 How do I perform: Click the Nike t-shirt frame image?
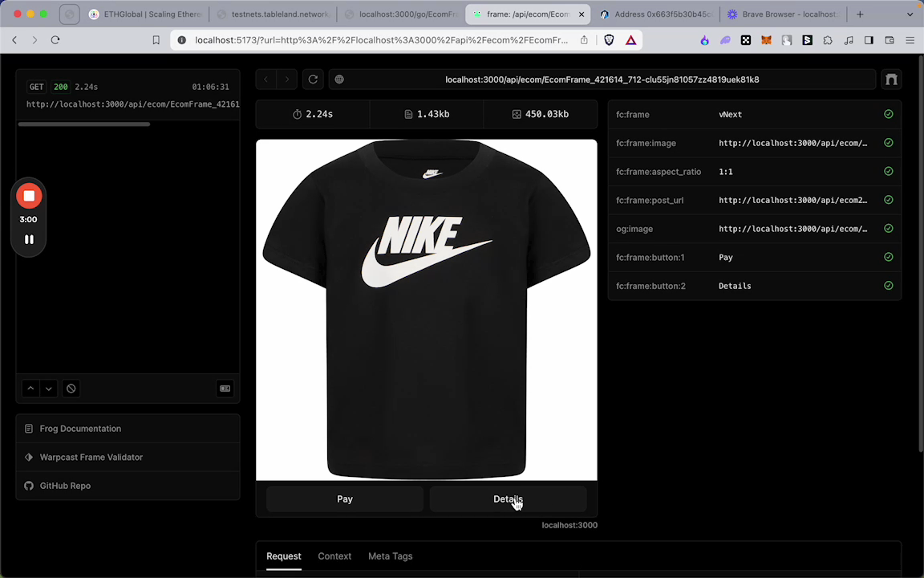427,310
